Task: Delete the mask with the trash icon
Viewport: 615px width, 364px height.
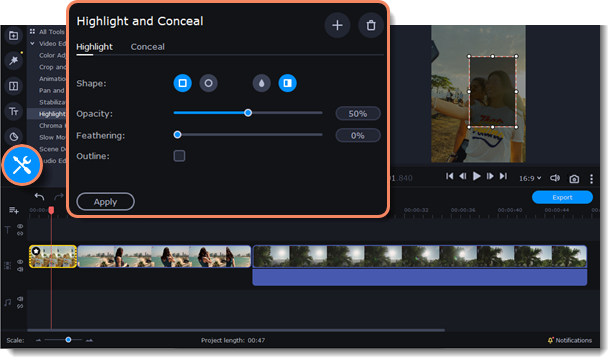Action: pos(371,25)
